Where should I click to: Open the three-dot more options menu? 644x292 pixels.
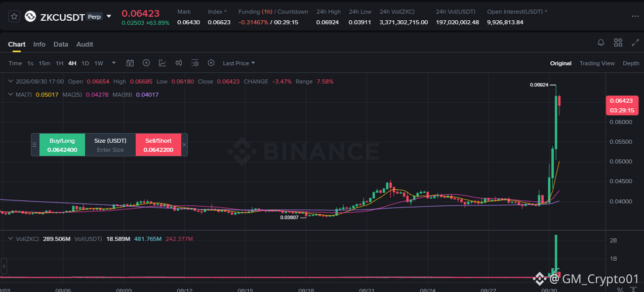[635, 16]
